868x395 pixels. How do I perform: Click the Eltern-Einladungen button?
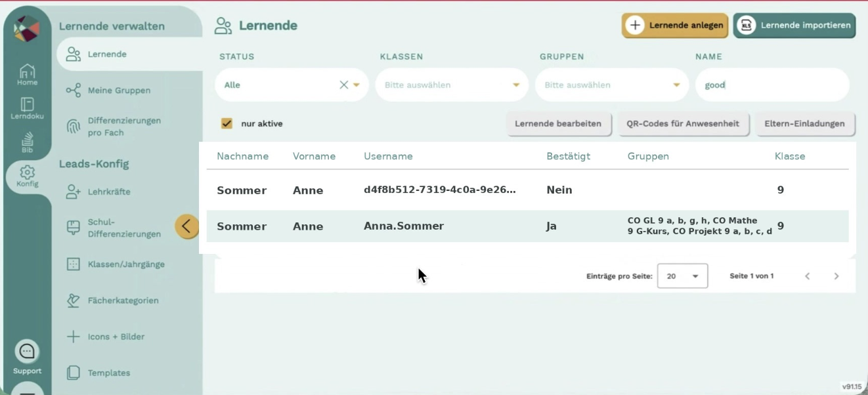(x=804, y=123)
